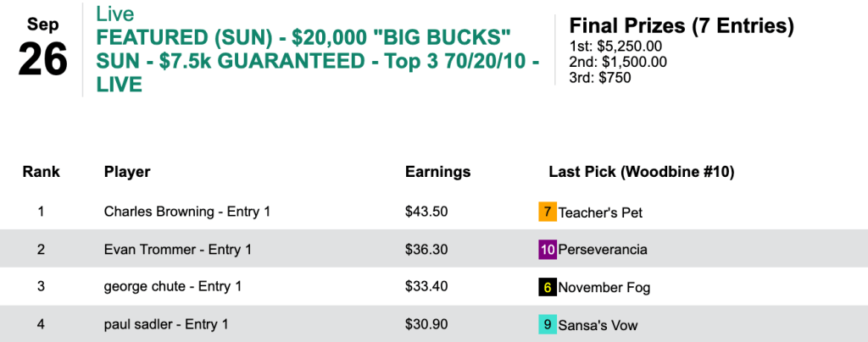The width and height of the screenshot is (868, 342).
Task: Select player george chute - Entry 1
Action: pos(173,287)
